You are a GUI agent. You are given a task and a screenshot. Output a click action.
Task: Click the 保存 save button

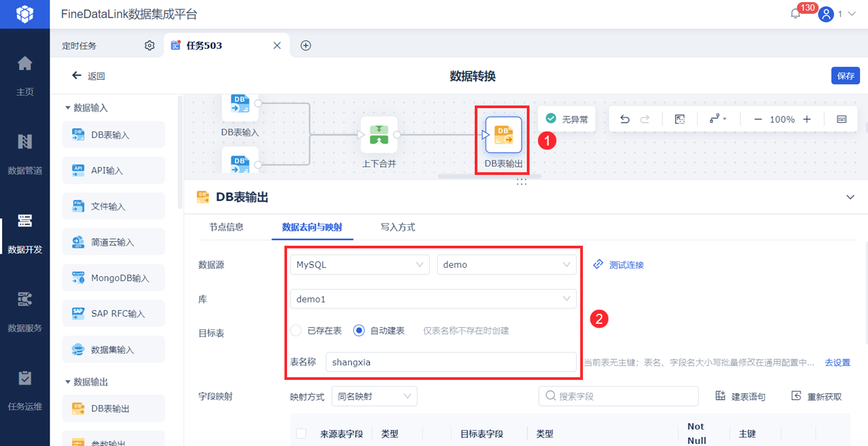pos(845,75)
